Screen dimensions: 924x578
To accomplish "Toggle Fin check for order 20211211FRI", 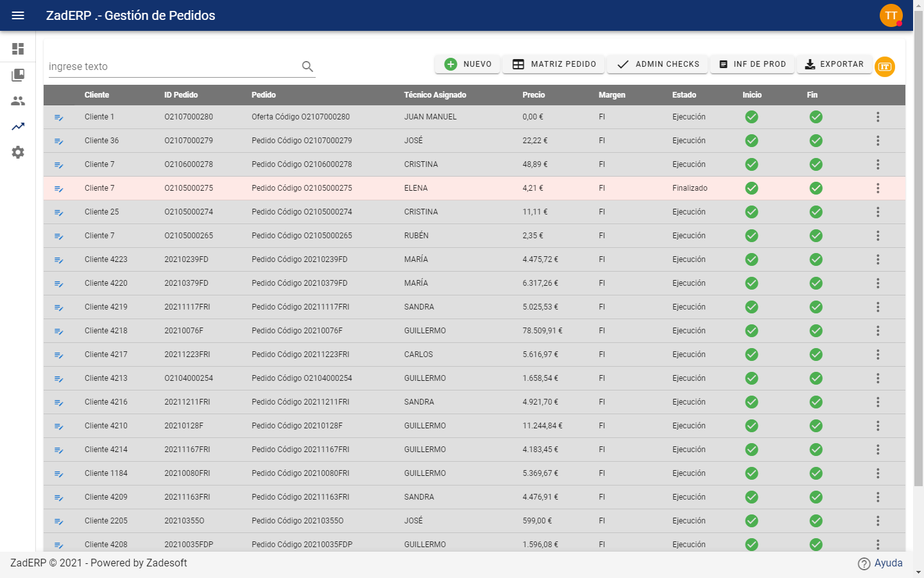I will (816, 402).
